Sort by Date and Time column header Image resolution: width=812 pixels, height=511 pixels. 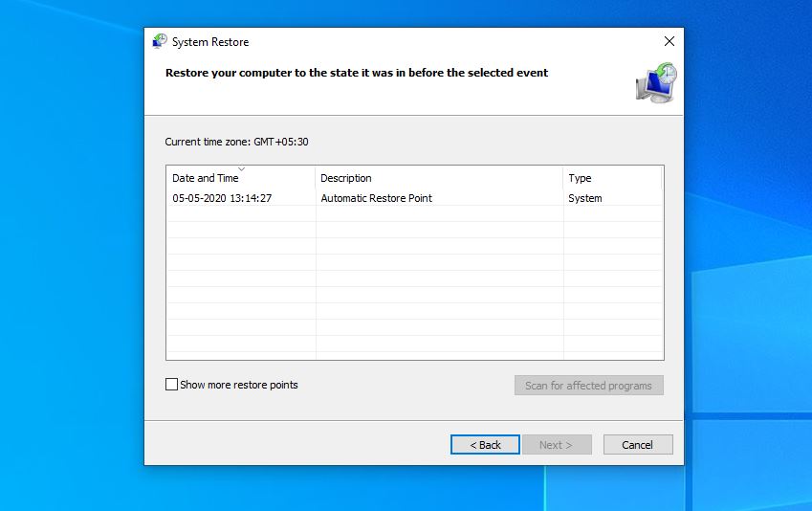coord(241,178)
